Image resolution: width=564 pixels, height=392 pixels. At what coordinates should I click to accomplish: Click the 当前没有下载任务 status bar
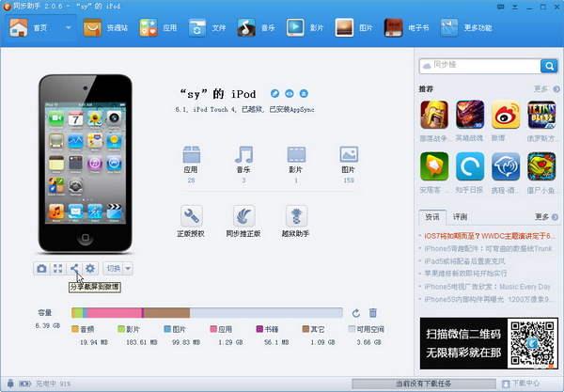tap(424, 384)
